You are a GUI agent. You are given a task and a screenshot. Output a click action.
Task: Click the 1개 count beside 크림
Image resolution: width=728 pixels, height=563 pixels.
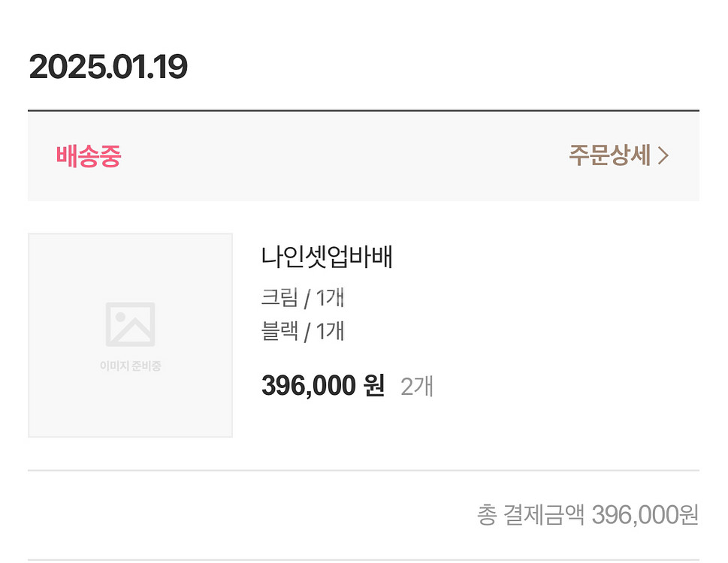tap(330, 298)
